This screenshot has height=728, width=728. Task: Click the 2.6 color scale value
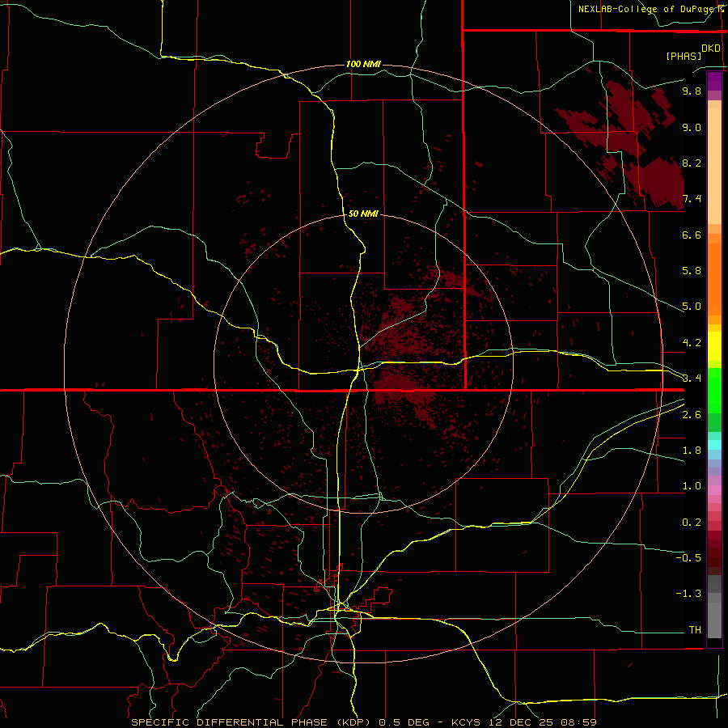692,415
